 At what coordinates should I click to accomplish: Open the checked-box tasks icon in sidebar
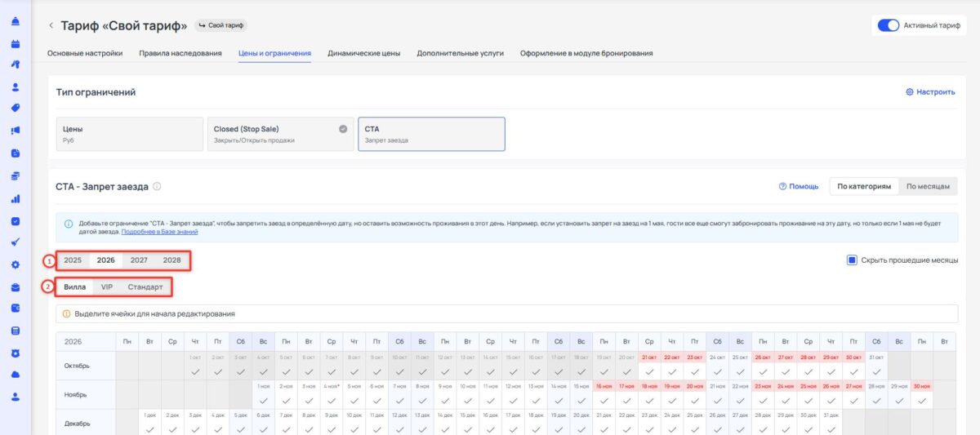tap(16, 220)
